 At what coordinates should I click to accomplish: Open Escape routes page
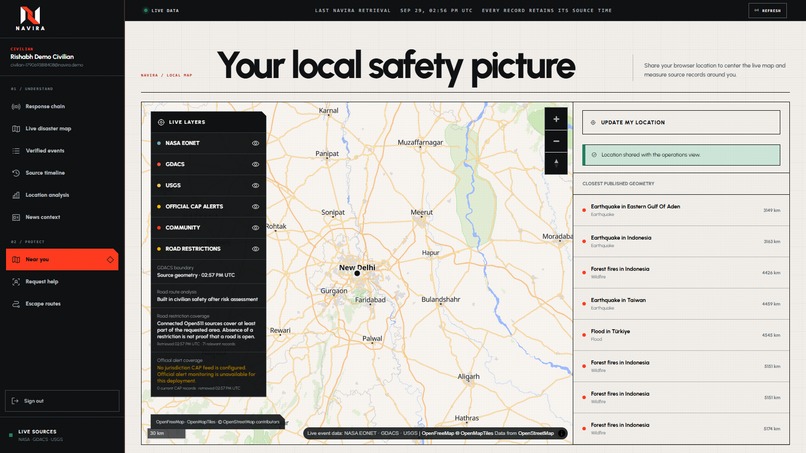[62, 304]
